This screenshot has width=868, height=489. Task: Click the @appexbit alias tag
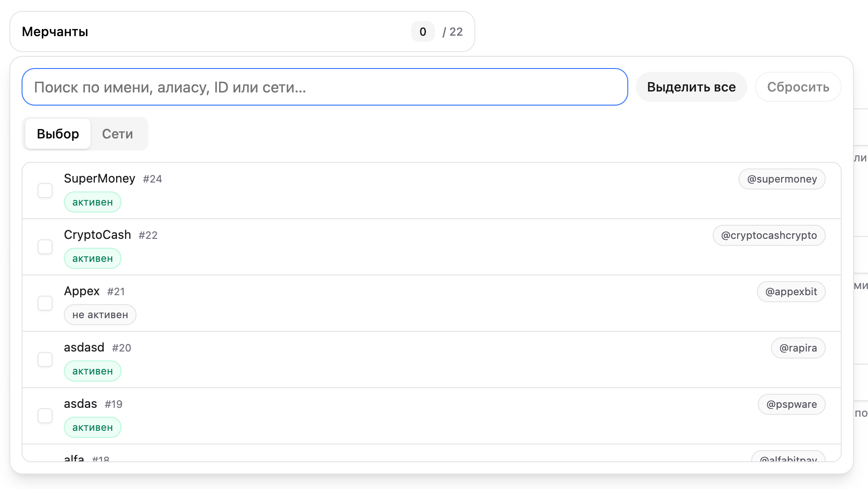(791, 292)
